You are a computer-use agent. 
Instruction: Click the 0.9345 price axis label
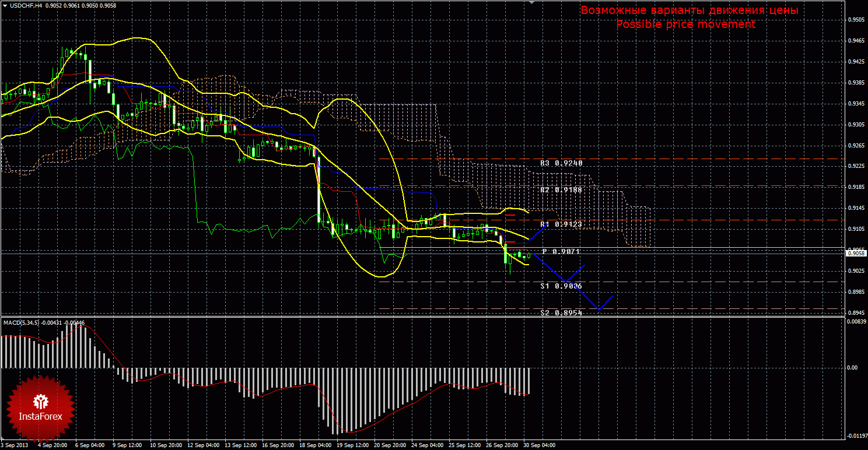point(856,104)
